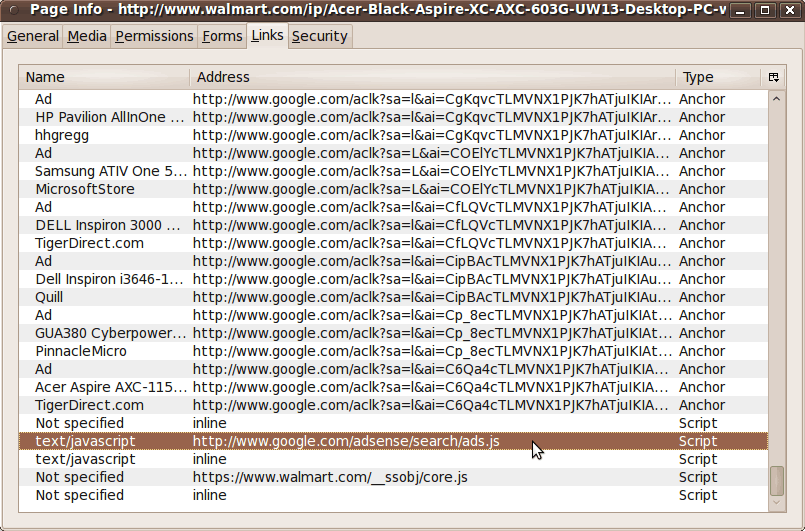Image resolution: width=805 pixels, height=531 pixels.
Task: Select the highlighted ads.js script row
Action: 393,441
